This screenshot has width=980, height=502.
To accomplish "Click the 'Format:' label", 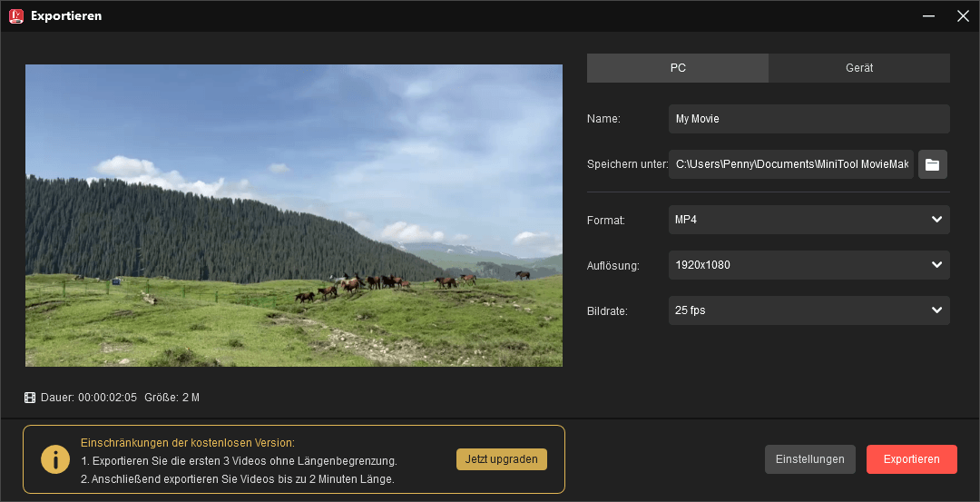I will pos(605,220).
